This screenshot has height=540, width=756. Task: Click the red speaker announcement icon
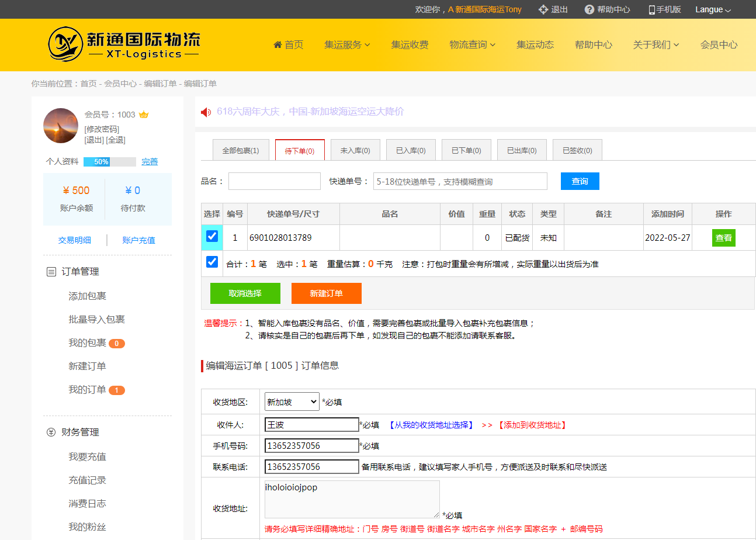[206, 112]
